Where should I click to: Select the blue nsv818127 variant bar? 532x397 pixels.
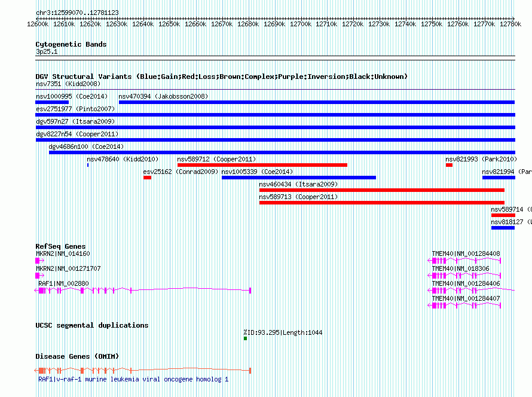(503, 228)
